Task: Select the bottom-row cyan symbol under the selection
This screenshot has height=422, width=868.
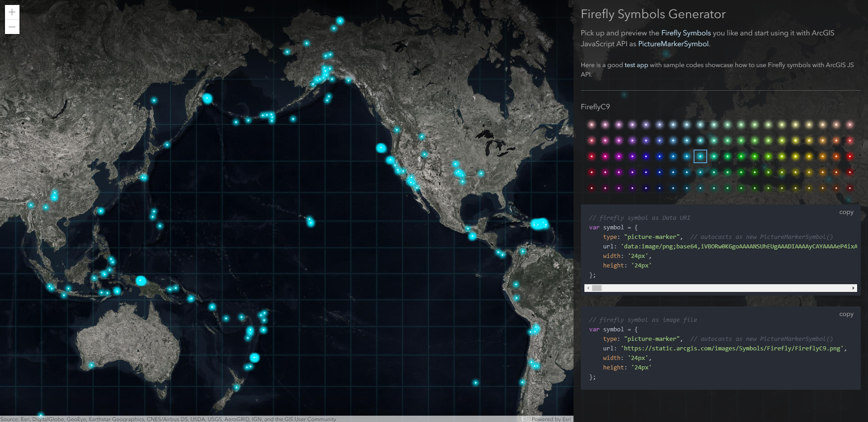Action: click(x=700, y=188)
